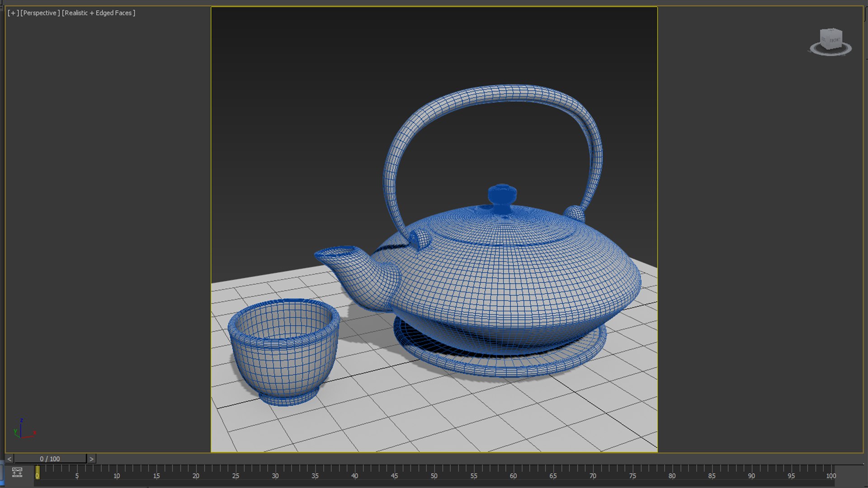Screen dimensions: 868x488
Task: Open the Realistic + Edged Faces shading menu
Action: coord(99,13)
